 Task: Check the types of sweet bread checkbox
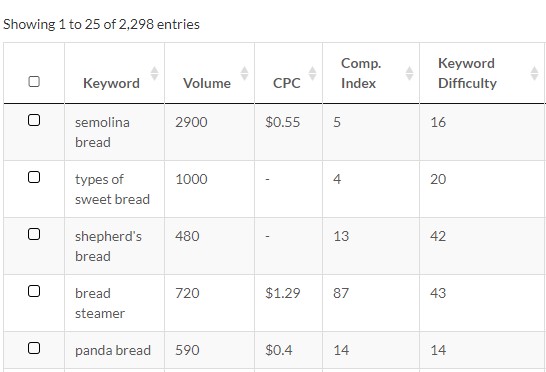point(34,177)
